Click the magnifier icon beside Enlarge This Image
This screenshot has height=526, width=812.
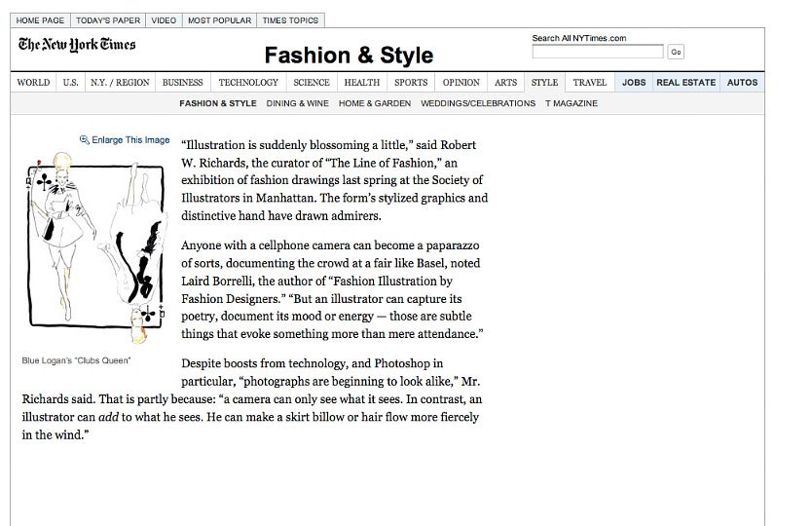point(84,139)
